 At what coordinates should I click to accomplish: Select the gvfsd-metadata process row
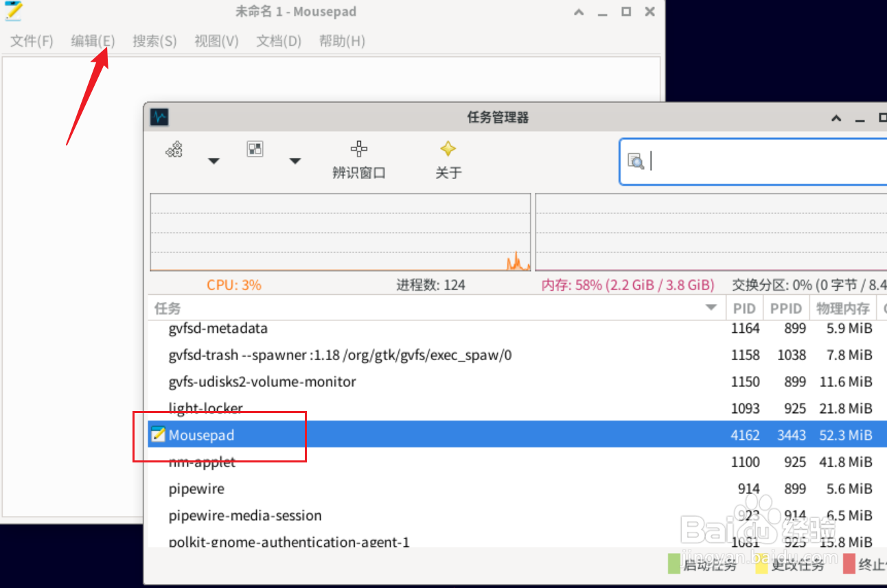pos(517,329)
